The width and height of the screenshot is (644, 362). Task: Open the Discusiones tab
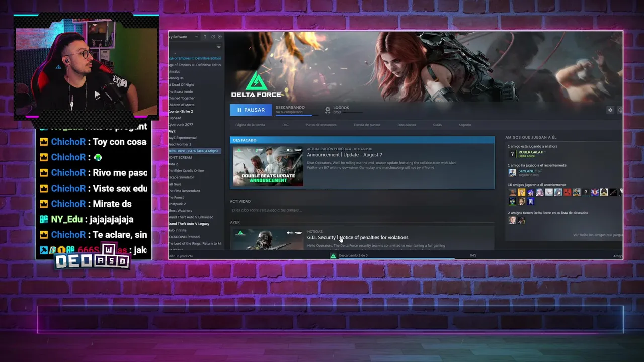click(x=407, y=125)
